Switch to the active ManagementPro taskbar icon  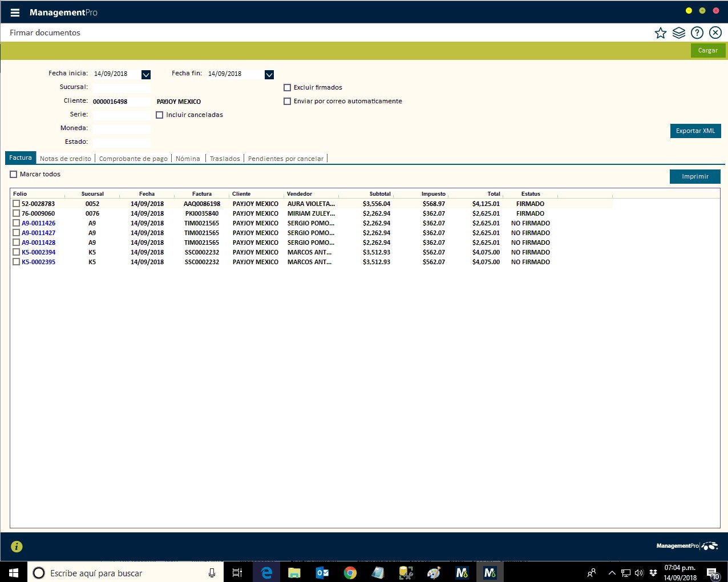pyautogui.click(x=490, y=572)
